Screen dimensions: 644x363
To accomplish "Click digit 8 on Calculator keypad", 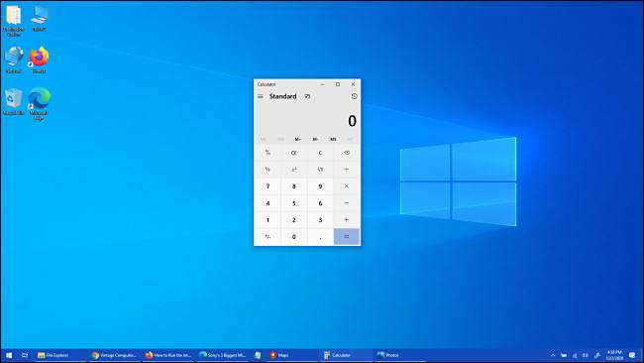I will coord(294,186).
